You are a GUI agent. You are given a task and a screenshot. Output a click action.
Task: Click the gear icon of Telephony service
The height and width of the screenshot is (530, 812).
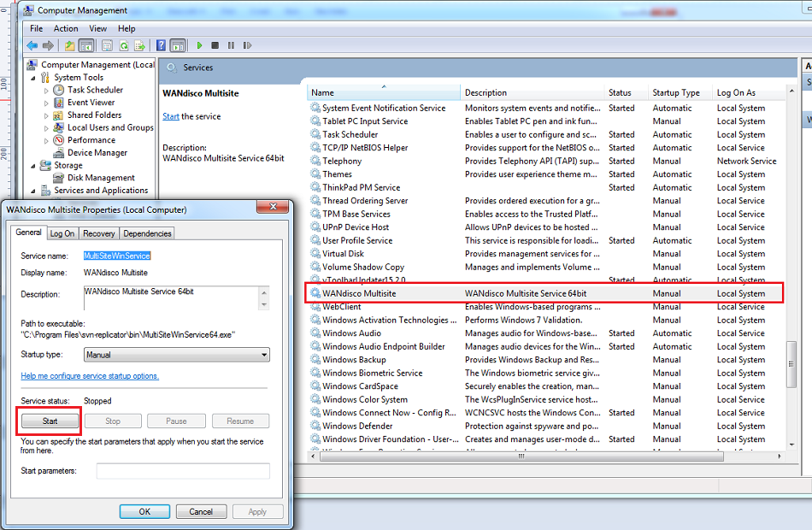(x=315, y=161)
